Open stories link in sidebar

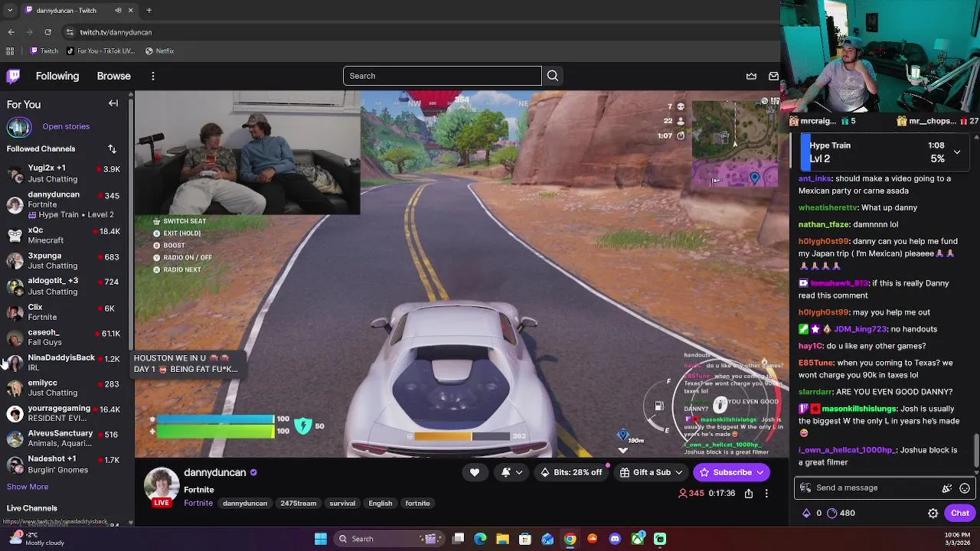point(66,126)
